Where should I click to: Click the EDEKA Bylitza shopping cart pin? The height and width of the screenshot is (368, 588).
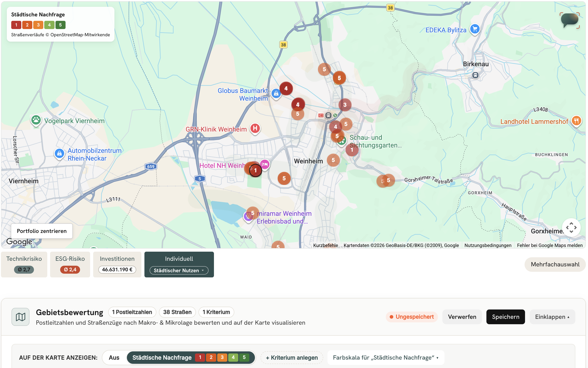point(474,29)
